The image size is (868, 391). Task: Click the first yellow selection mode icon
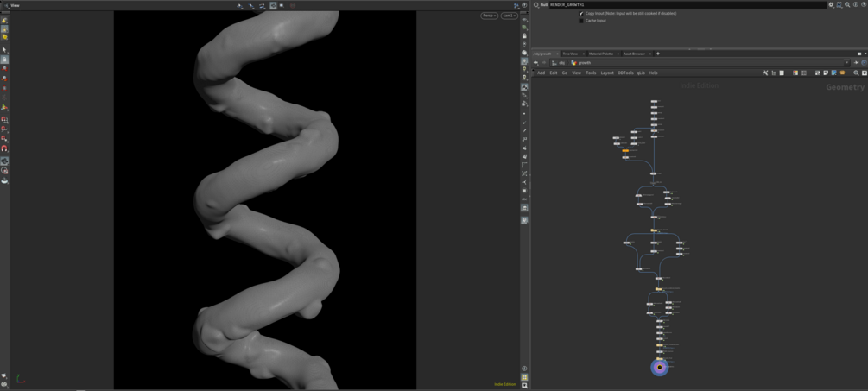click(4, 21)
